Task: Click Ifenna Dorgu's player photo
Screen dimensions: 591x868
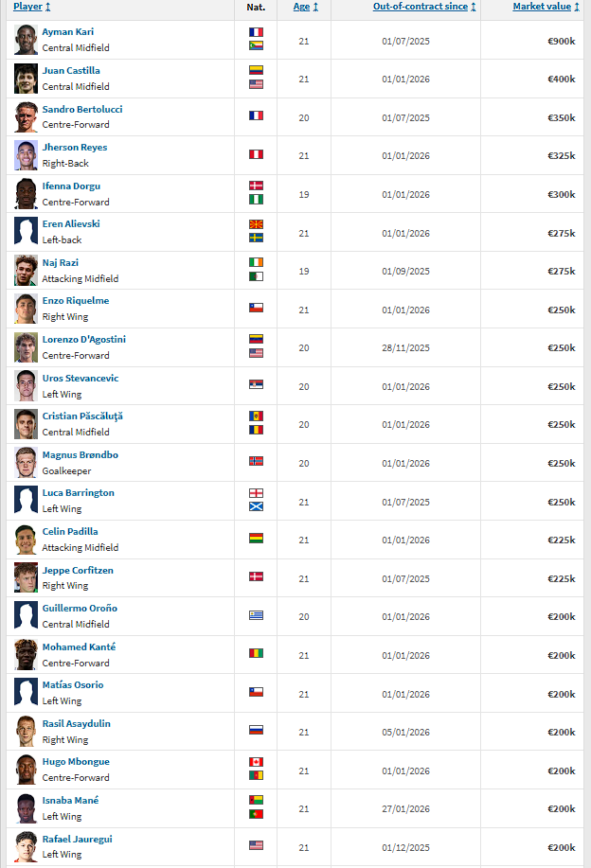Action: pos(26,194)
